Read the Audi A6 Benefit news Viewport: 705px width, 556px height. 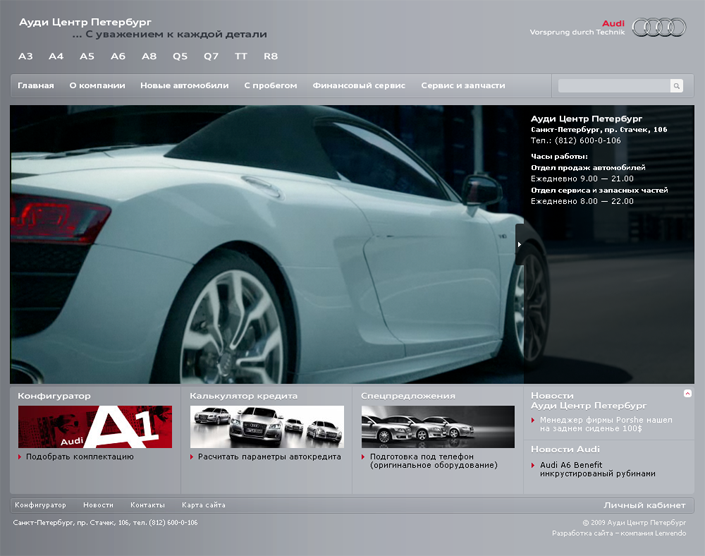click(x=598, y=469)
